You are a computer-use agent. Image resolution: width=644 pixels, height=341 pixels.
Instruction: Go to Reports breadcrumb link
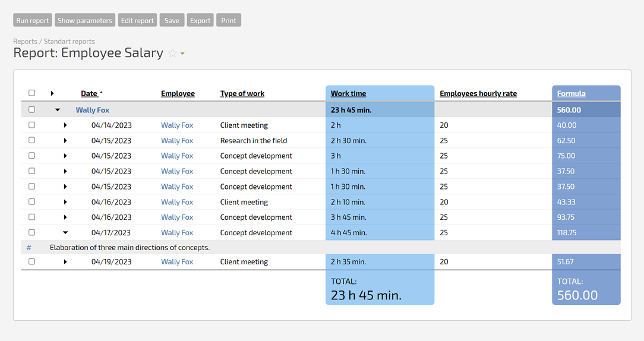[25, 42]
